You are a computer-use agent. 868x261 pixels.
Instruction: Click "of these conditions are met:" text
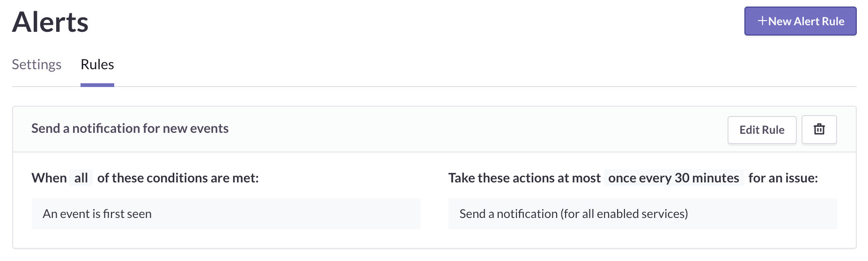point(178,178)
